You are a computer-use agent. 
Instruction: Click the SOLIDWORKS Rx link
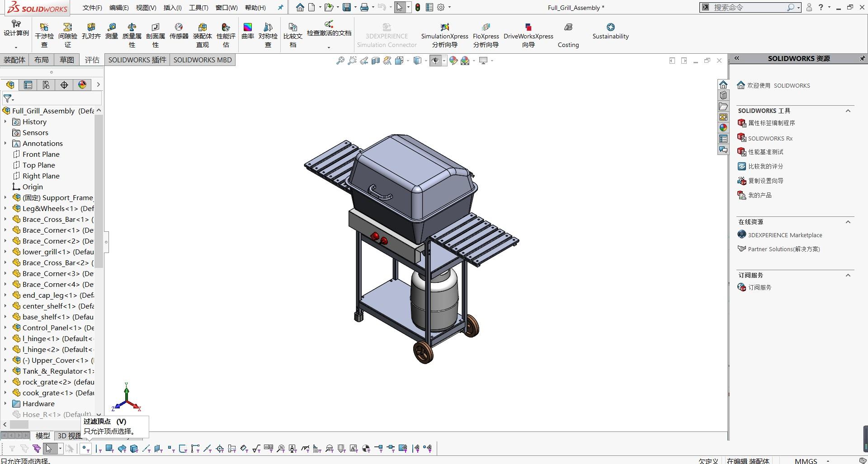point(770,138)
